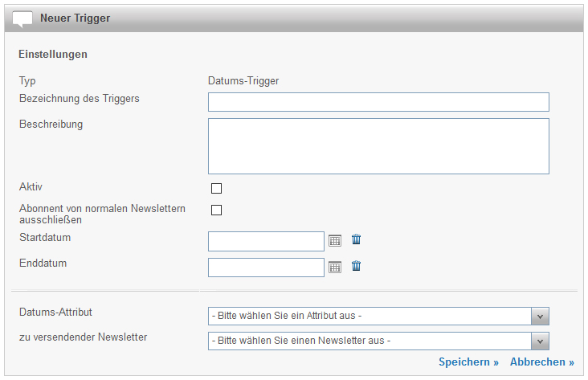Open the zu versendender Newsletter dropdown
The height and width of the screenshot is (380, 588).
point(370,341)
